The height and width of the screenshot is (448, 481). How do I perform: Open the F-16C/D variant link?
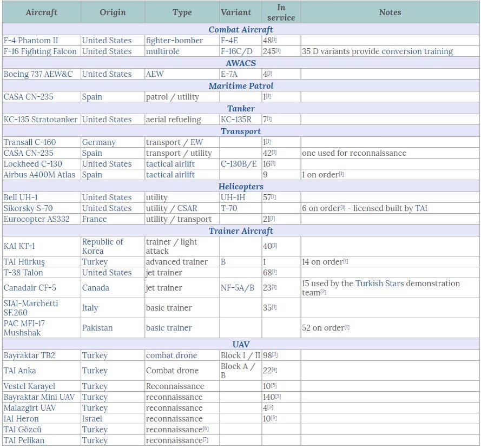point(236,51)
